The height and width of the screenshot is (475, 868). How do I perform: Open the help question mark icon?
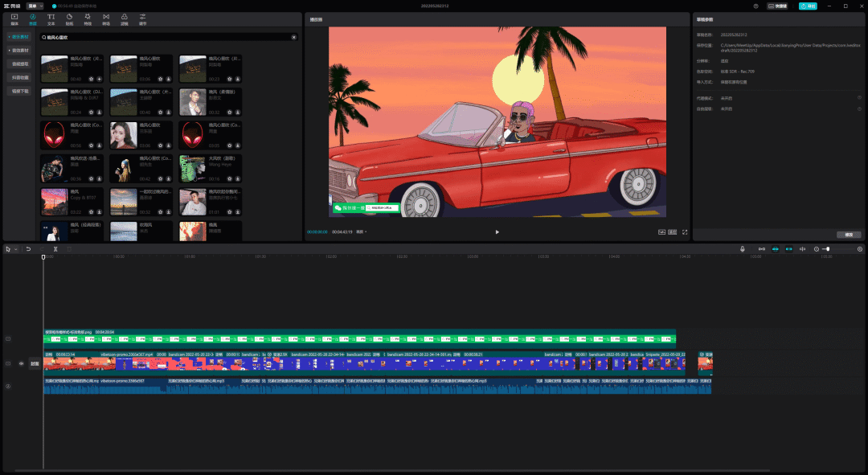point(755,6)
